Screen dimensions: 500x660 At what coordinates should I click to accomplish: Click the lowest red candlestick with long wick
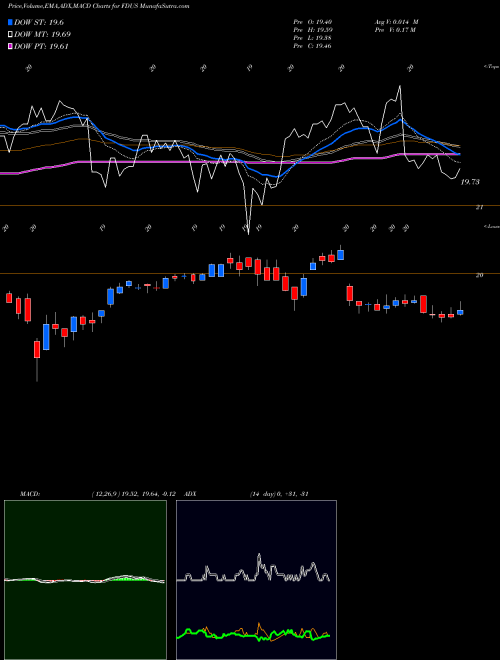pos(37,349)
